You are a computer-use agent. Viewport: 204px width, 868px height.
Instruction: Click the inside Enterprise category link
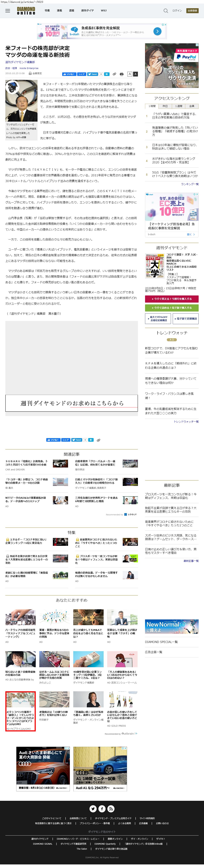pyautogui.click(x=29, y=68)
